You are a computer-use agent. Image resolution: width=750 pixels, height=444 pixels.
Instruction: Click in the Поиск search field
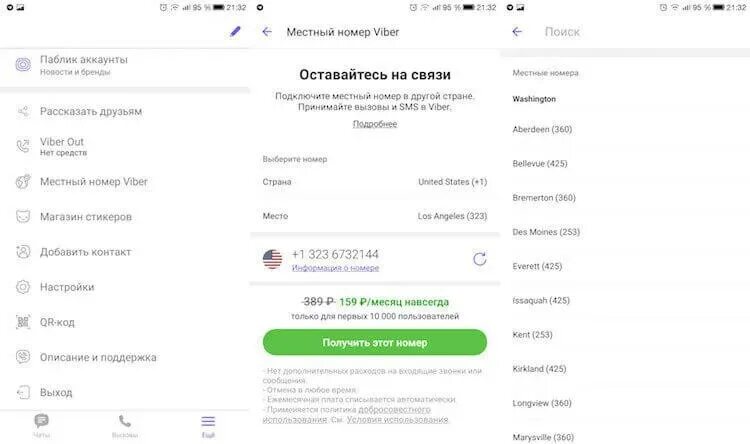coord(641,32)
